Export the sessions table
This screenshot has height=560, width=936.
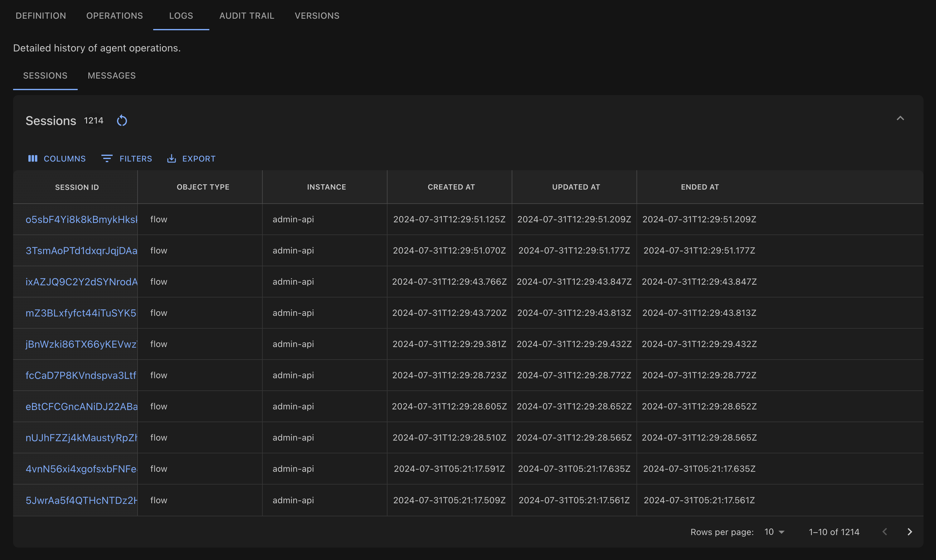[x=191, y=158]
